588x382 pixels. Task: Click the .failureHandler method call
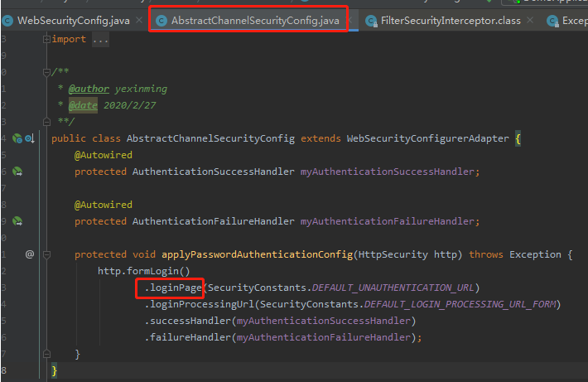click(188, 337)
